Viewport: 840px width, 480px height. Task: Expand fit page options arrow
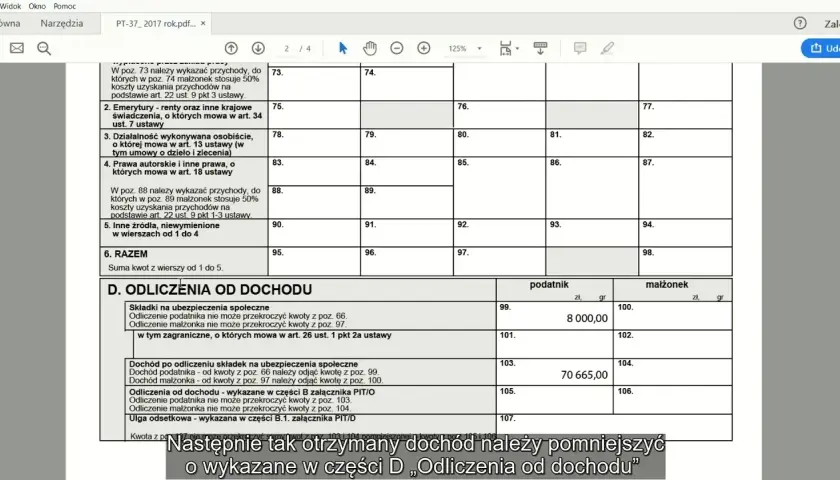tap(518, 48)
